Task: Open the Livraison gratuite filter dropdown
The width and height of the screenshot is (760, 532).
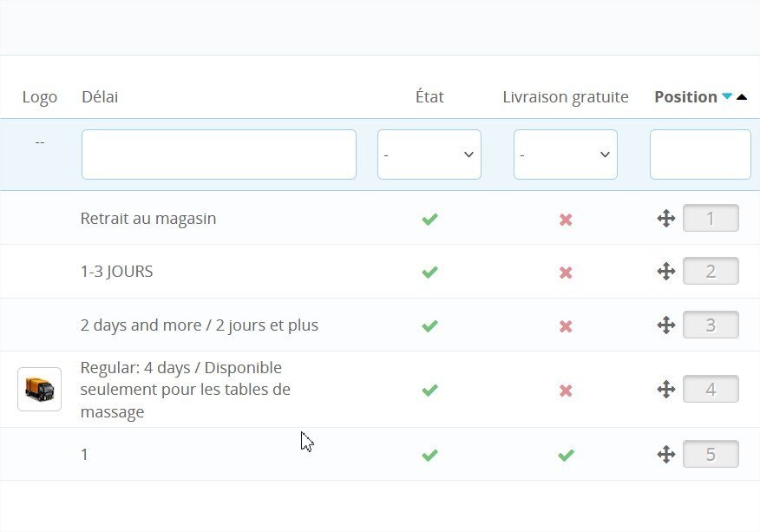Action: point(565,154)
